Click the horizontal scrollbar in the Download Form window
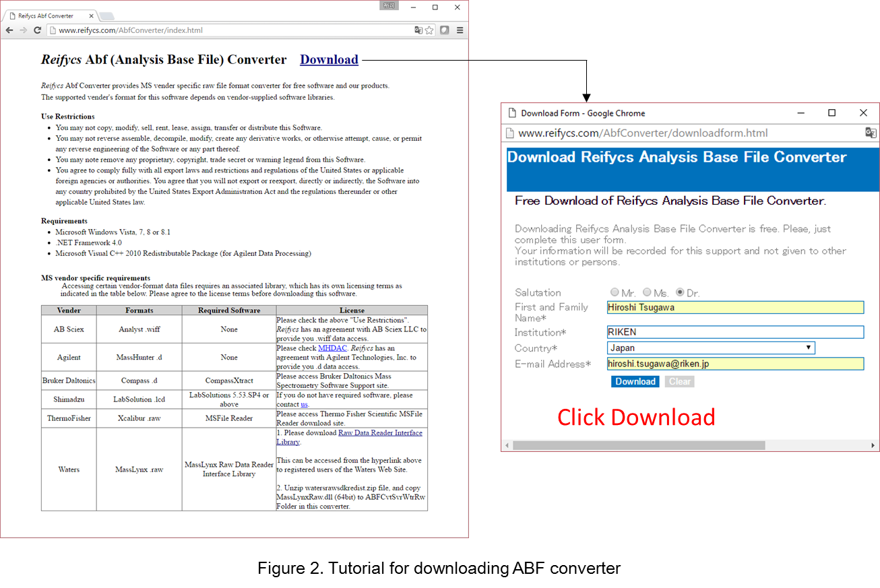Image resolution: width=880 pixels, height=588 pixels. point(639,445)
